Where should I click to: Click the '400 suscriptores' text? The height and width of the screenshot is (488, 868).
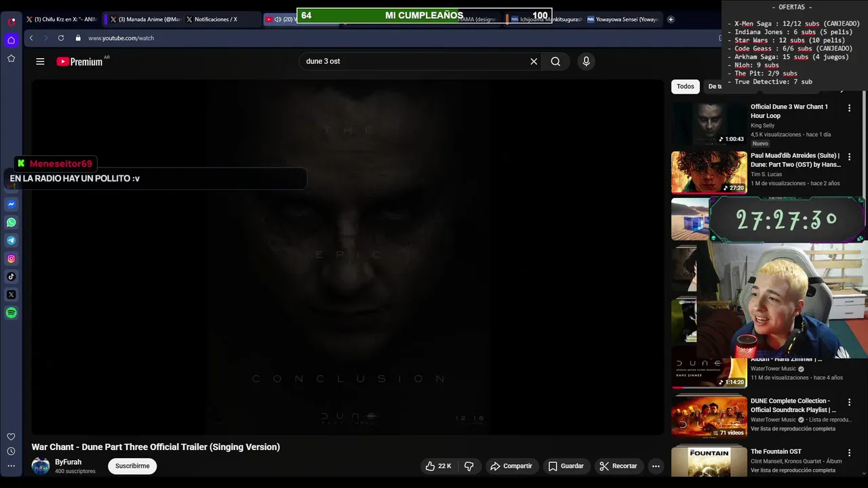click(x=75, y=471)
